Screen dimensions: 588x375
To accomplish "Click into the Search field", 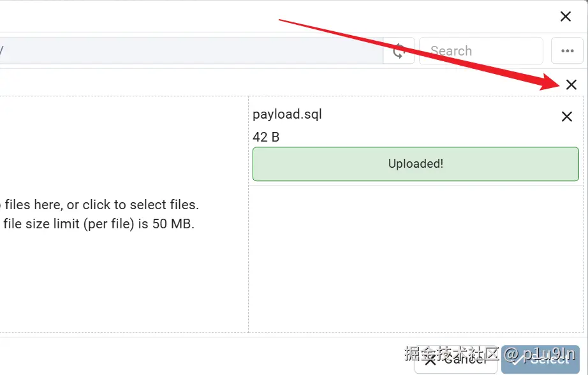I will click(481, 50).
